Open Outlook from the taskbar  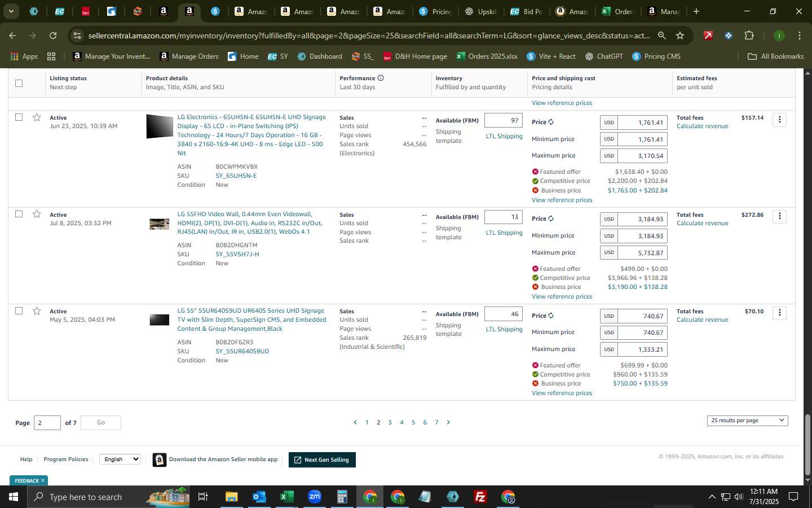click(259, 497)
